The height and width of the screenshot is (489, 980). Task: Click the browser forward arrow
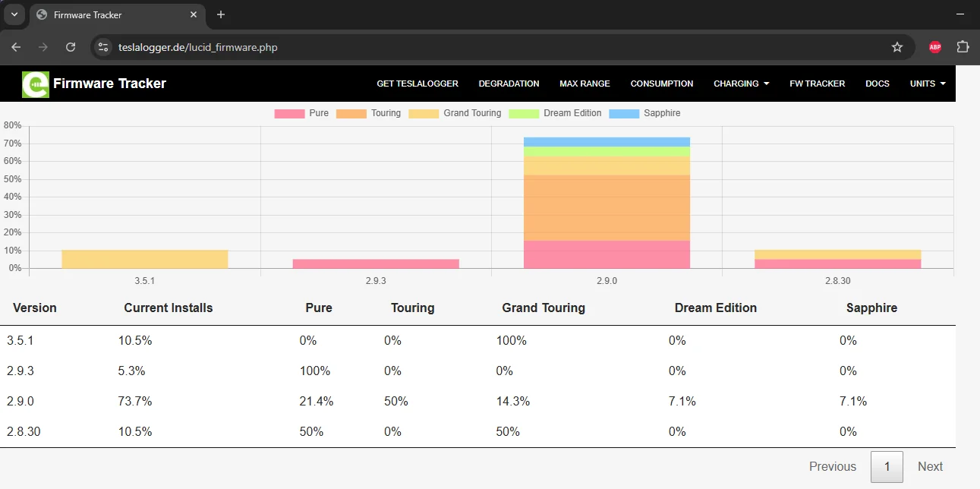43,47
